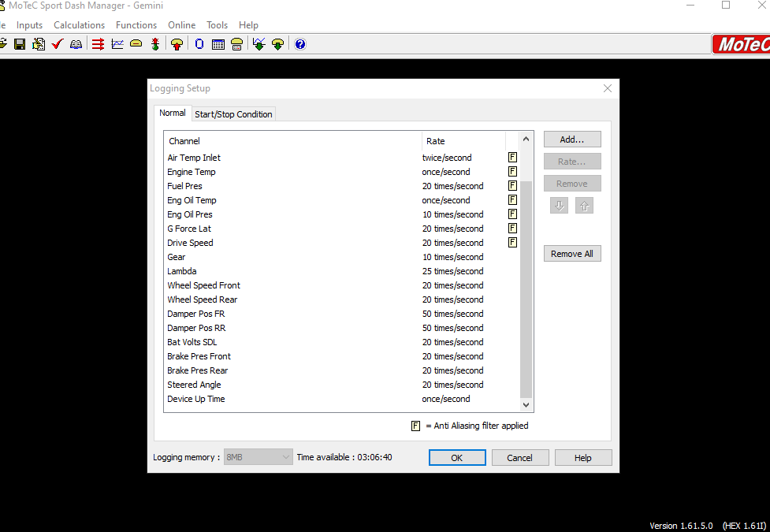Select the Wheel Speed Rear row
Viewport: 770px width, 532px height.
coord(342,299)
